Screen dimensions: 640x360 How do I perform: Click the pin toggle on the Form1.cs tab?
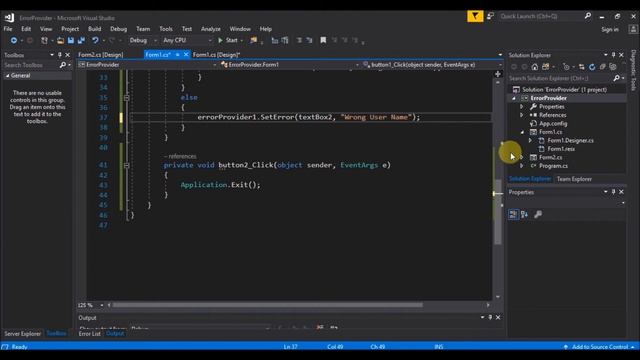[178, 54]
